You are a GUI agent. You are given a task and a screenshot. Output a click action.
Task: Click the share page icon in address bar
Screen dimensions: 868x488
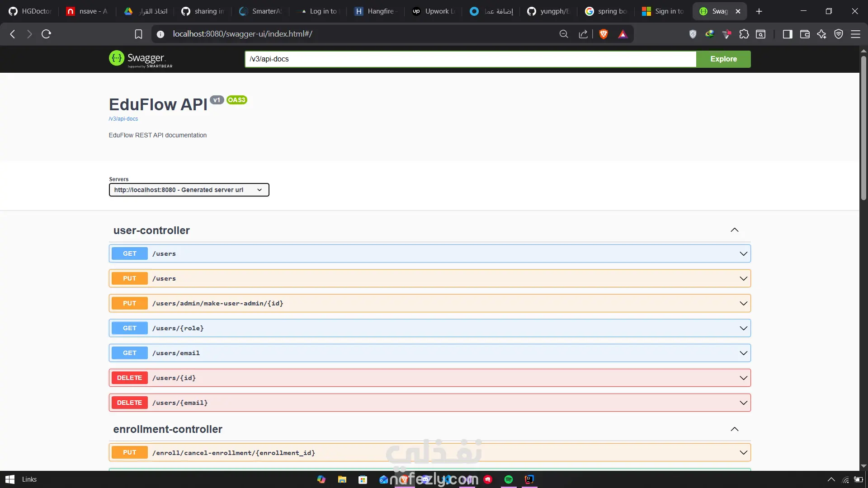pos(583,34)
